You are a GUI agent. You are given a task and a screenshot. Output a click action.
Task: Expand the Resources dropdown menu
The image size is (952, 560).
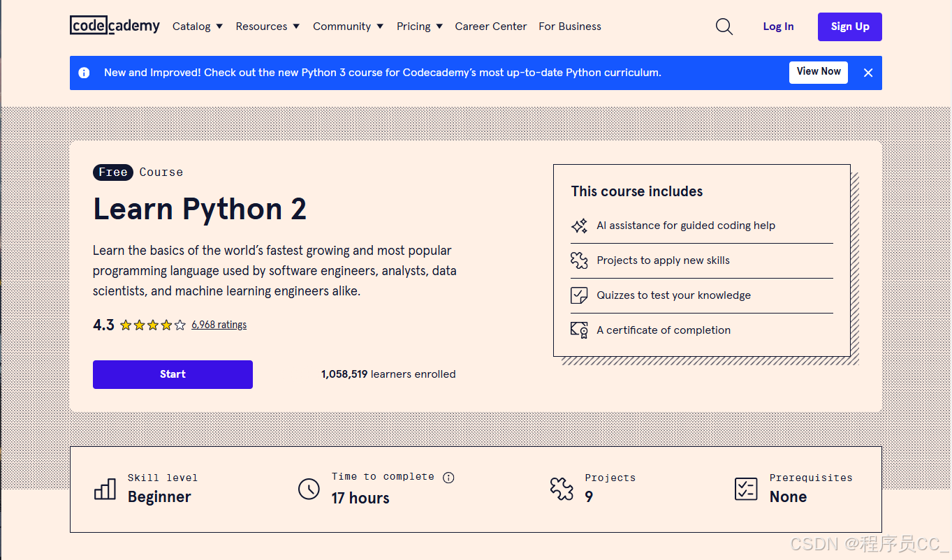tap(268, 27)
